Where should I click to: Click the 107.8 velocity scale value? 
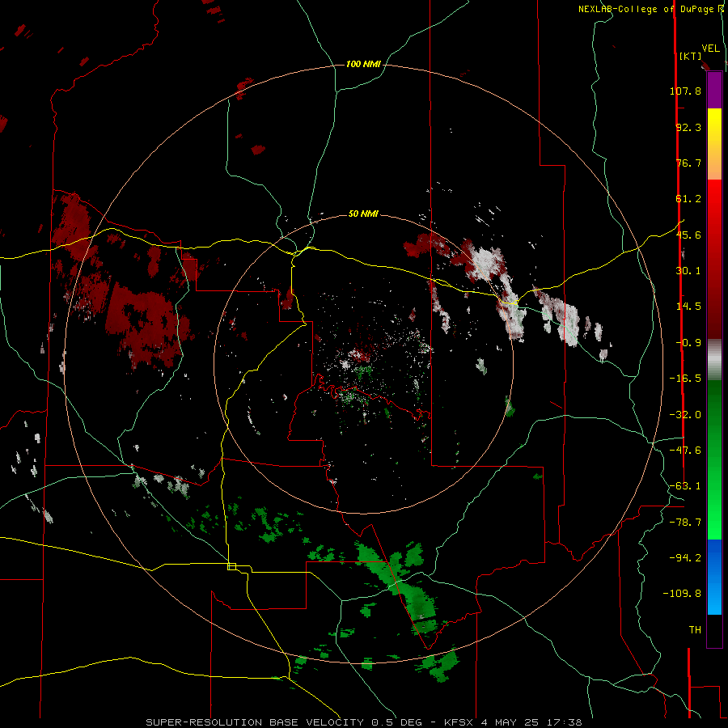click(x=685, y=91)
